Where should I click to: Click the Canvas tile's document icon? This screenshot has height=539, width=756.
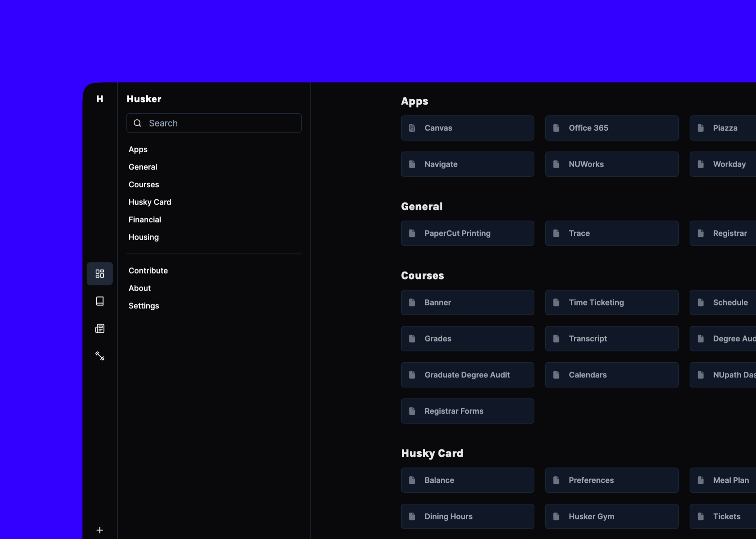tap(412, 128)
